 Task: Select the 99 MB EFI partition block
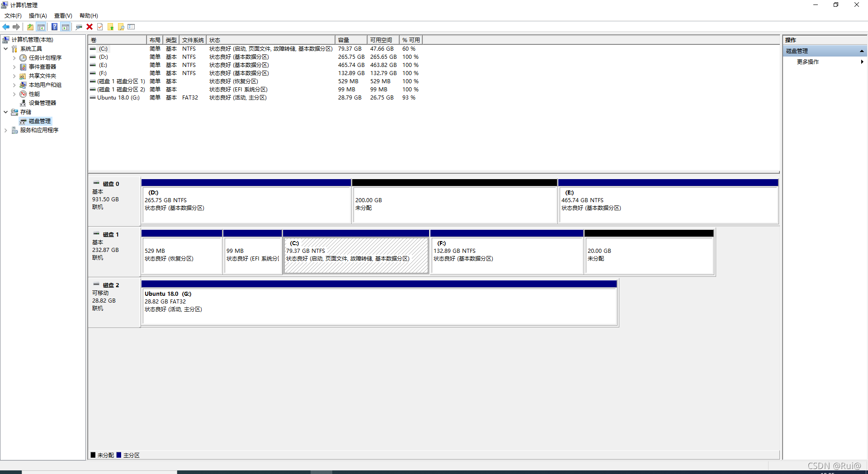(252, 252)
